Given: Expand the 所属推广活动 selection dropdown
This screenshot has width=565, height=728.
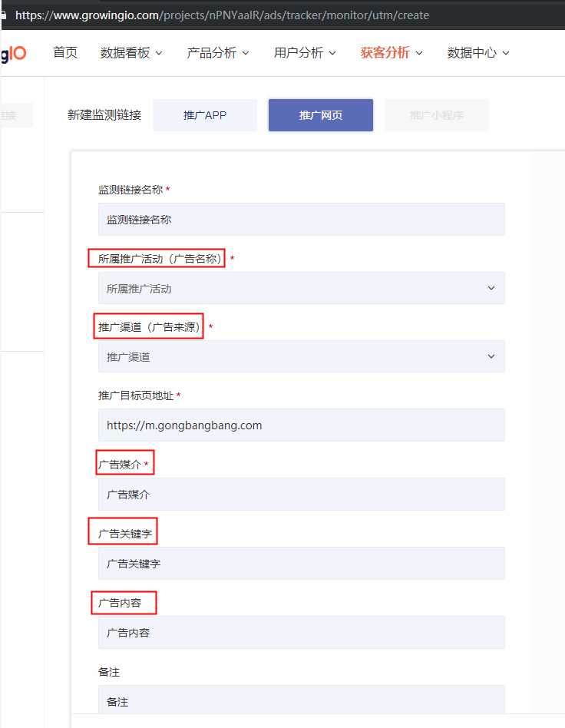Looking at the screenshot, I should 301,287.
